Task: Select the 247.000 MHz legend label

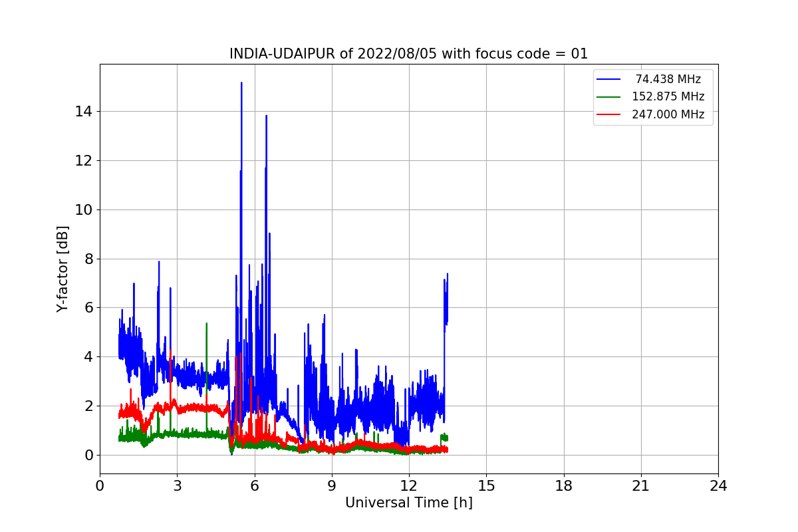Action: click(668, 114)
